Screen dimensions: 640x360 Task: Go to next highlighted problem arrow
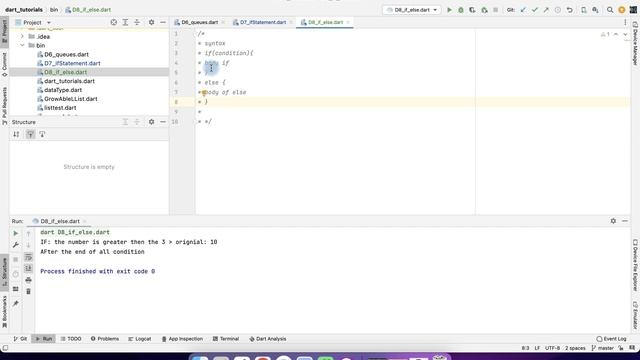(x=625, y=34)
